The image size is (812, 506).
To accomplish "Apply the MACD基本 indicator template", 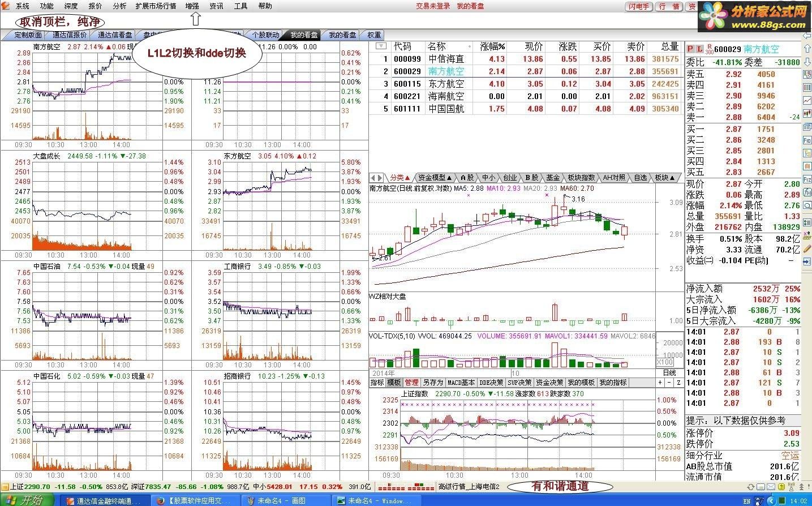I will (462, 383).
